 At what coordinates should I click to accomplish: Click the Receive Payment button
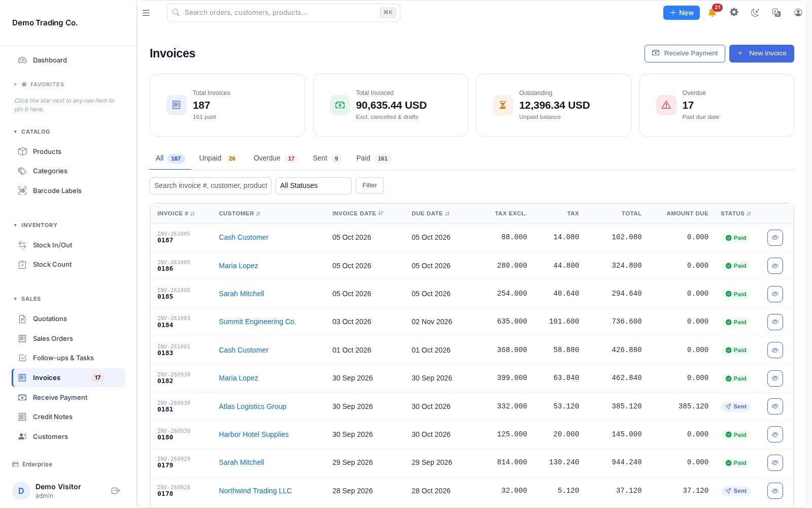[x=685, y=53]
